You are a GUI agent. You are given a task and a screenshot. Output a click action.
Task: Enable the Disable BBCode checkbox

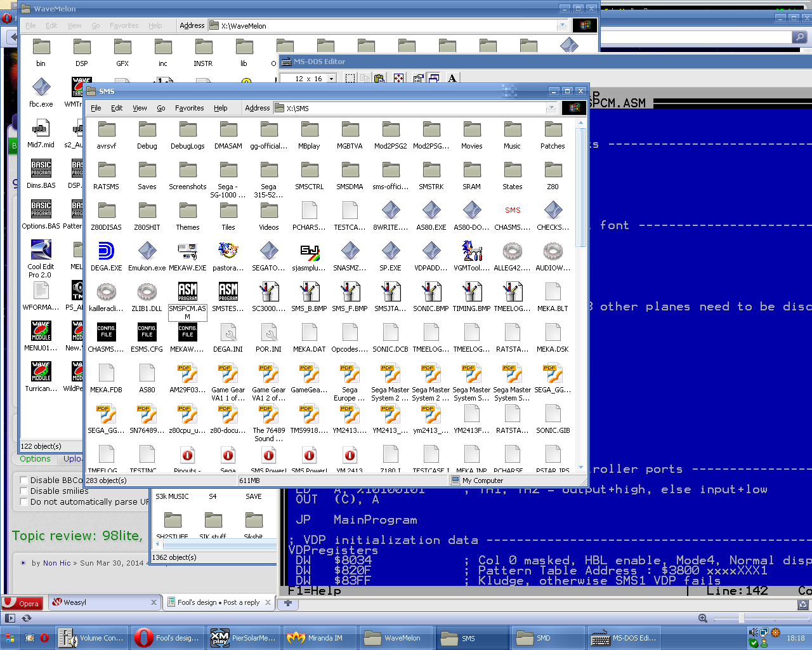coord(24,481)
